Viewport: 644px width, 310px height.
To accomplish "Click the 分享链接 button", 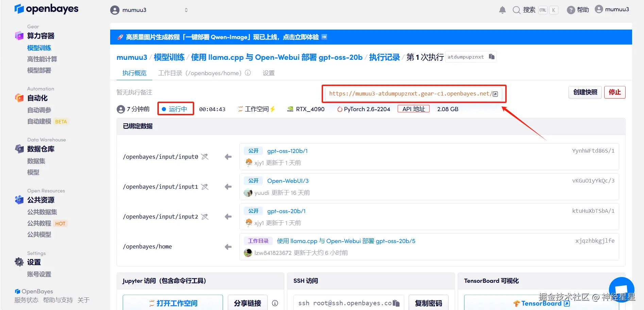I will click(248, 303).
